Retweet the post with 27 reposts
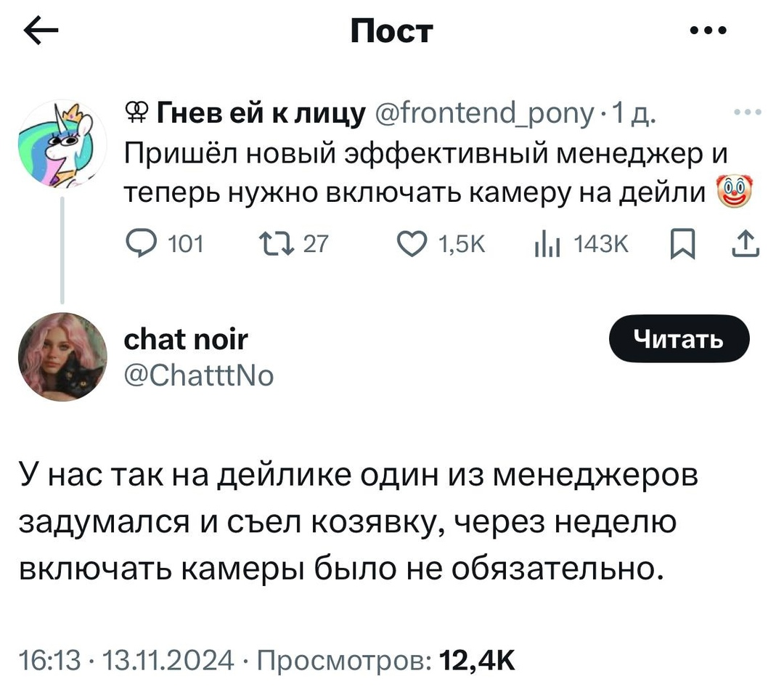Viewport: 784px width, 692px height. click(276, 244)
